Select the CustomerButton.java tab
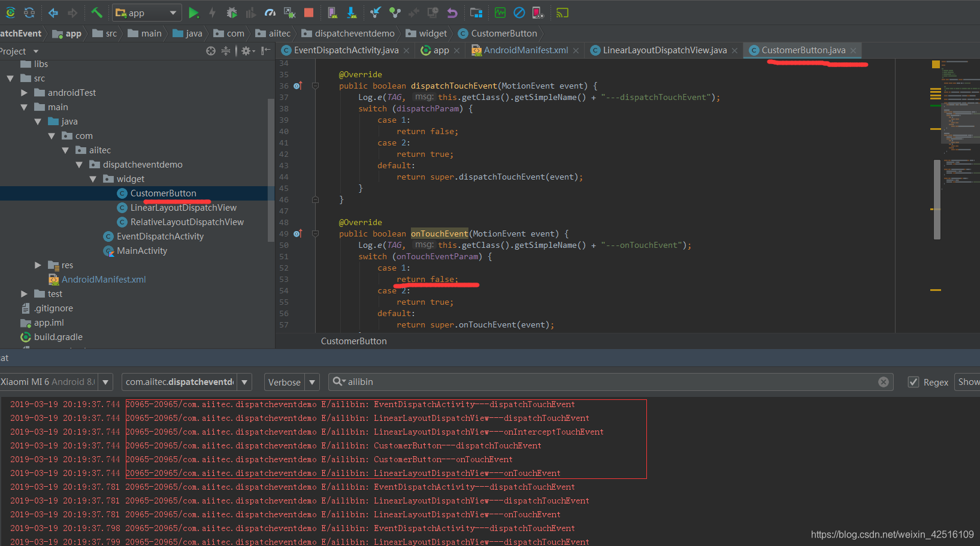This screenshot has width=980, height=546. point(803,50)
